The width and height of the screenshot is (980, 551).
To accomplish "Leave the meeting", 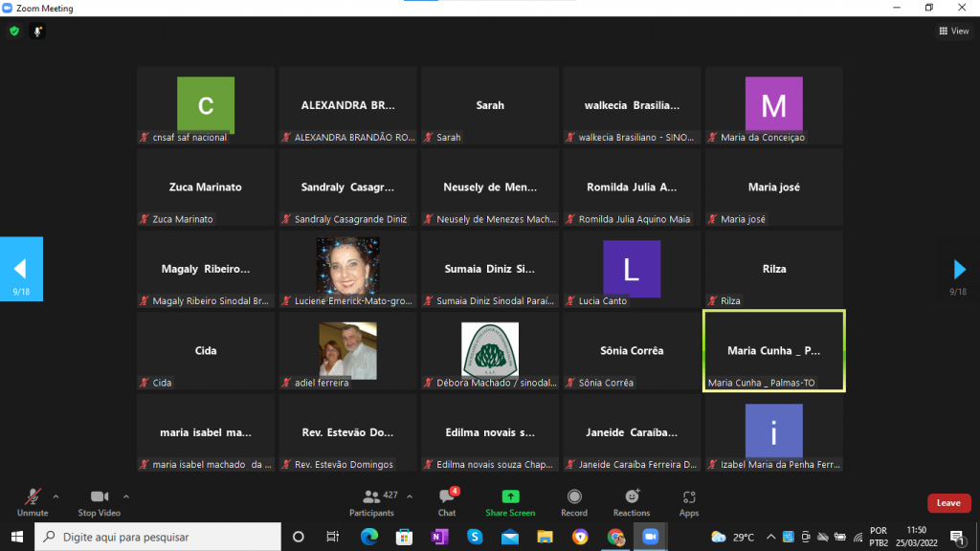I will 947,503.
